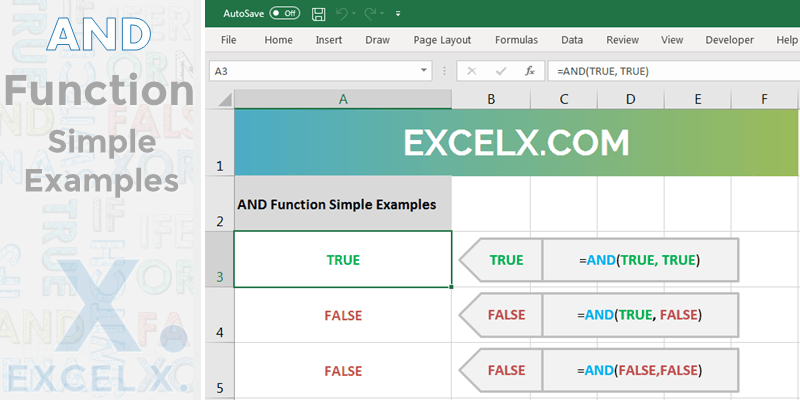Switch to the Insert ribbon tab
This screenshot has height=400, width=800.
pos(329,40)
